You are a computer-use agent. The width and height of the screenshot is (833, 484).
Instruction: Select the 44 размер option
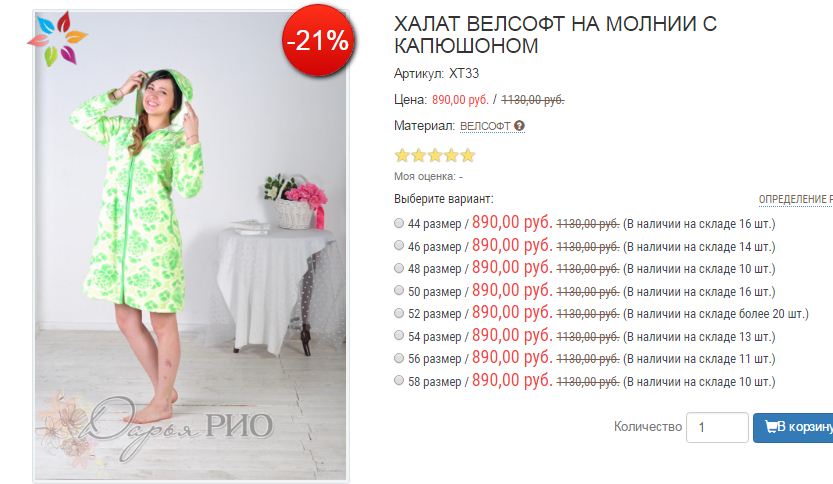[x=399, y=223]
